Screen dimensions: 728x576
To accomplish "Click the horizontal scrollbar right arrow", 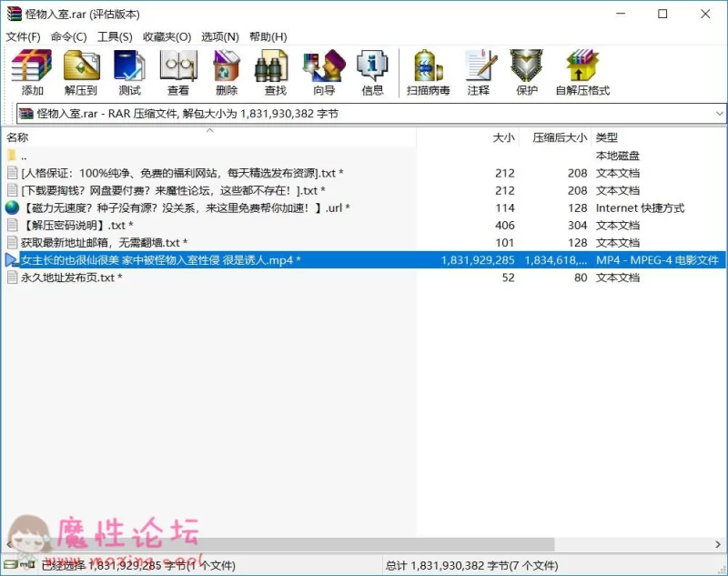I will tap(718, 544).
